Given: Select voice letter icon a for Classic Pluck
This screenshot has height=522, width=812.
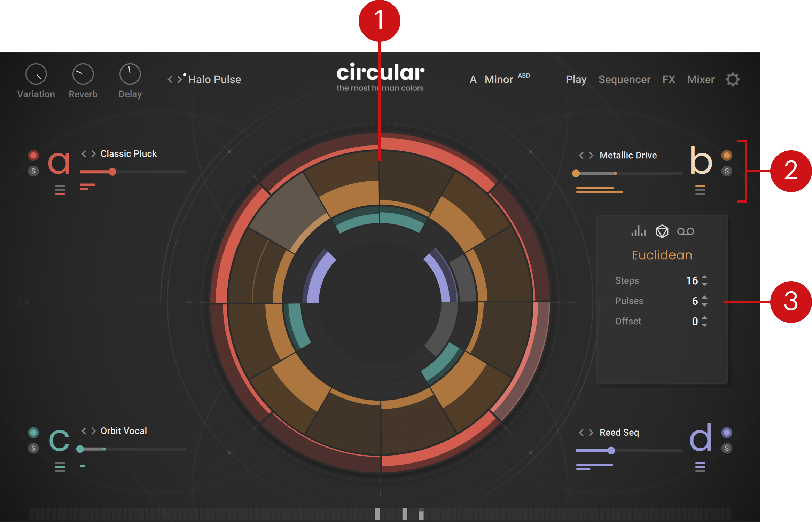Looking at the screenshot, I should tap(58, 163).
